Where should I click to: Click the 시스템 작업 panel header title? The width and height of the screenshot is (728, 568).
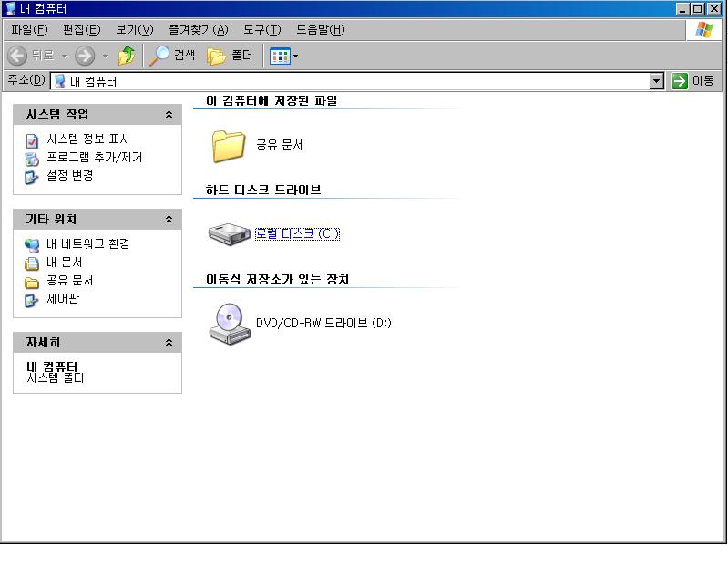coord(57,114)
